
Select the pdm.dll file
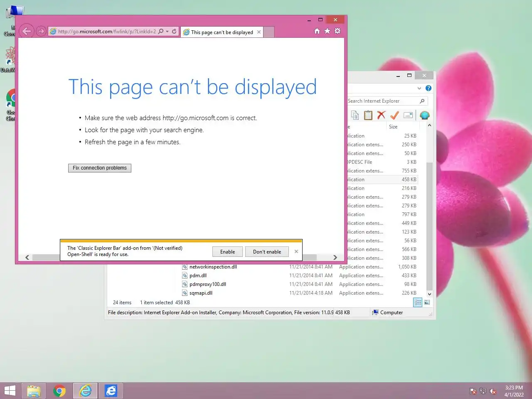click(x=198, y=276)
